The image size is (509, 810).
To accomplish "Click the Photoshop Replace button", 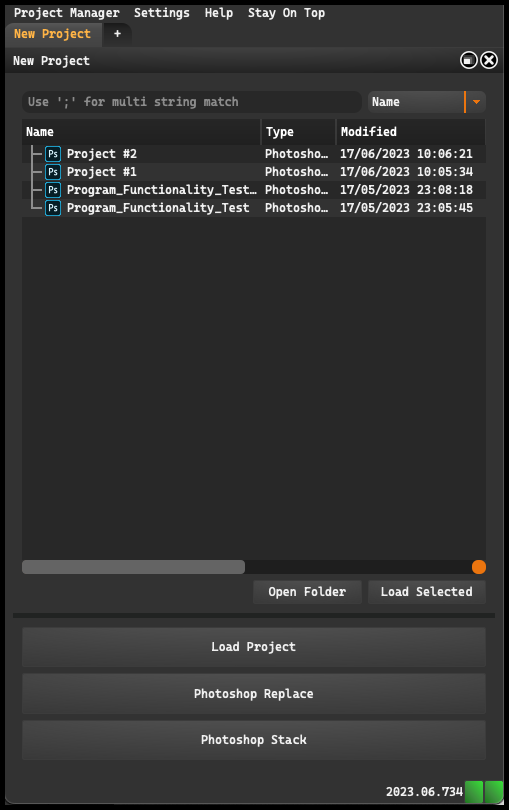I will 254,694.
